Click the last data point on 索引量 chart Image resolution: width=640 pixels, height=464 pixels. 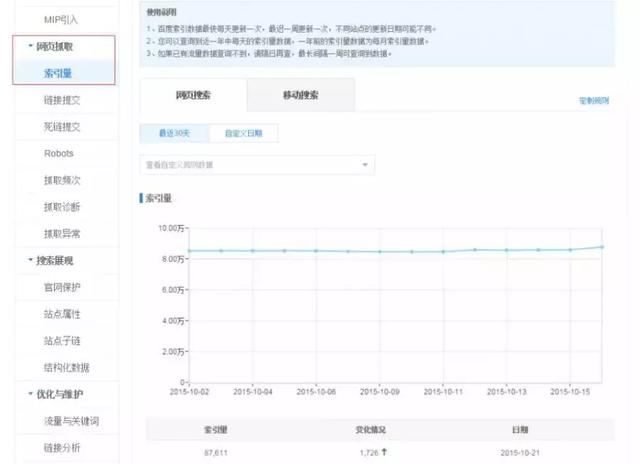(x=601, y=246)
